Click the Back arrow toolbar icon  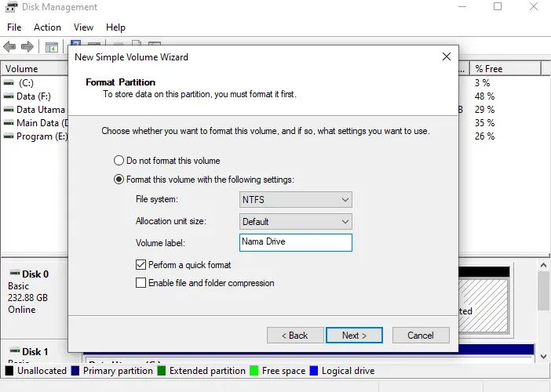[9, 46]
